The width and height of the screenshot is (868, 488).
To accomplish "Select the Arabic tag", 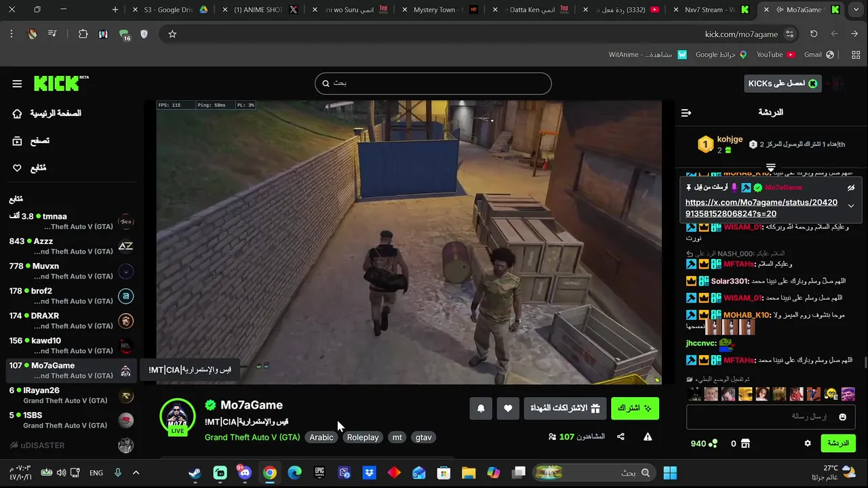I will (x=321, y=437).
